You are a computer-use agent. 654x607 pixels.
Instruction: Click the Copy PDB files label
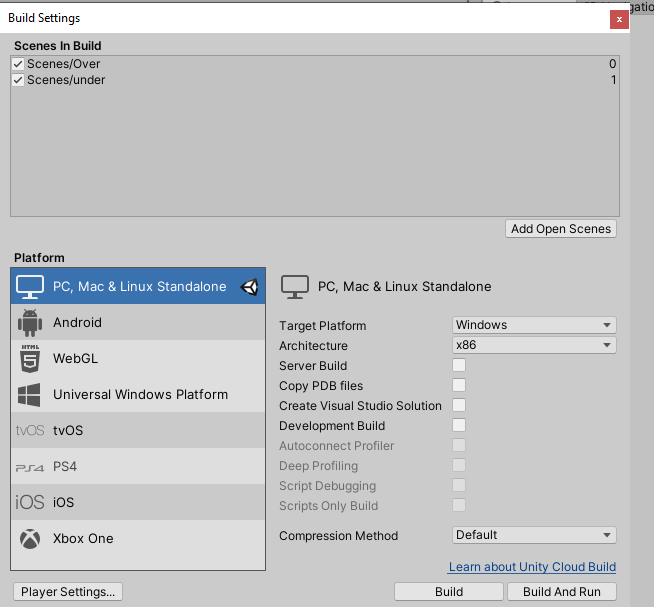click(x=321, y=386)
